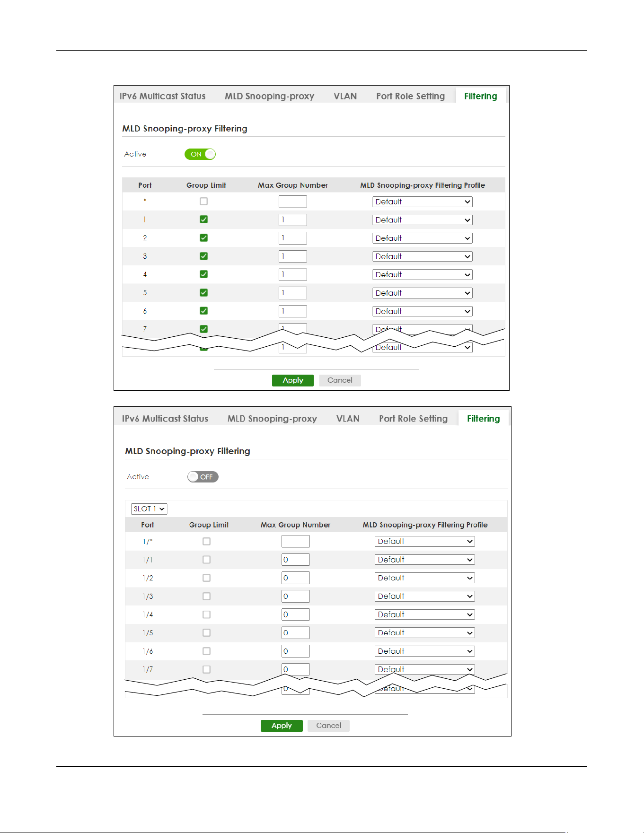Open the VLAN tab in lower panel
The image size is (644, 833).
point(348,419)
